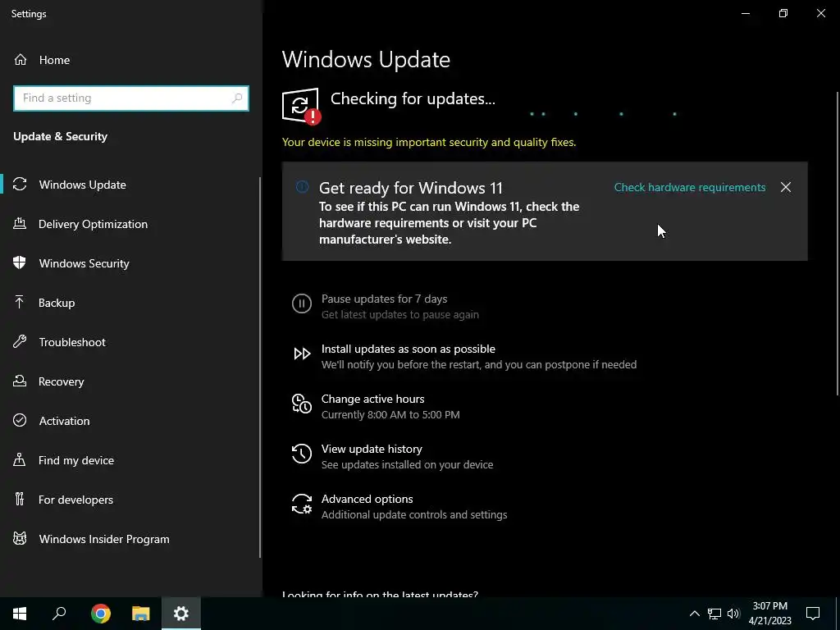
Task: Click the fast-forward install updates icon
Action: [x=302, y=354]
